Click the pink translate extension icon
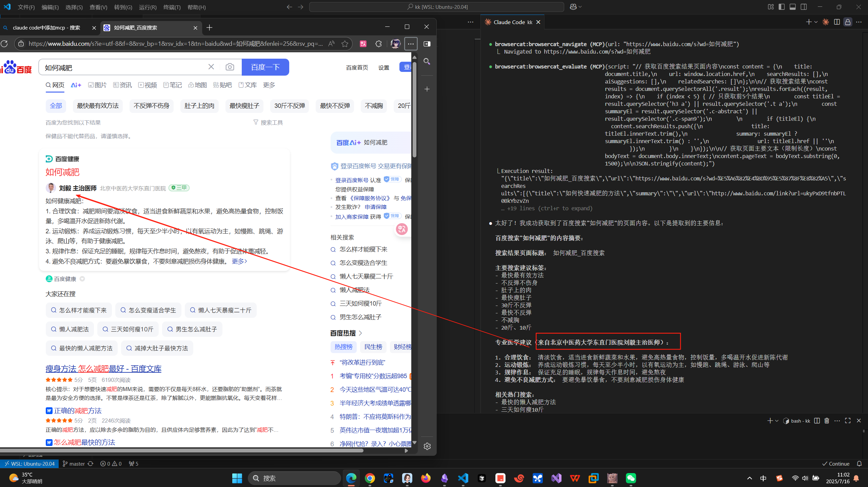This screenshot has width=868, height=487. (363, 44)
